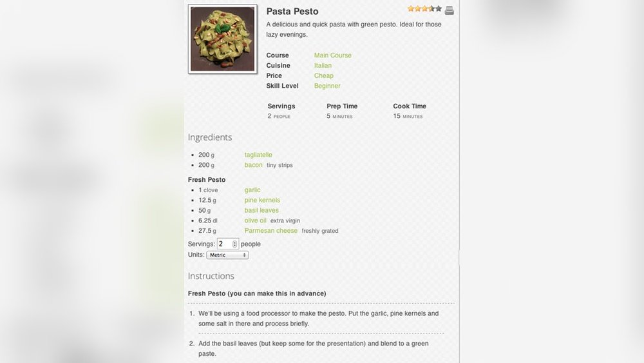This screenshot has width=644, height=363.
Task: Open the Units dropdown set to Metric
Action: click(x=227, y=255)
